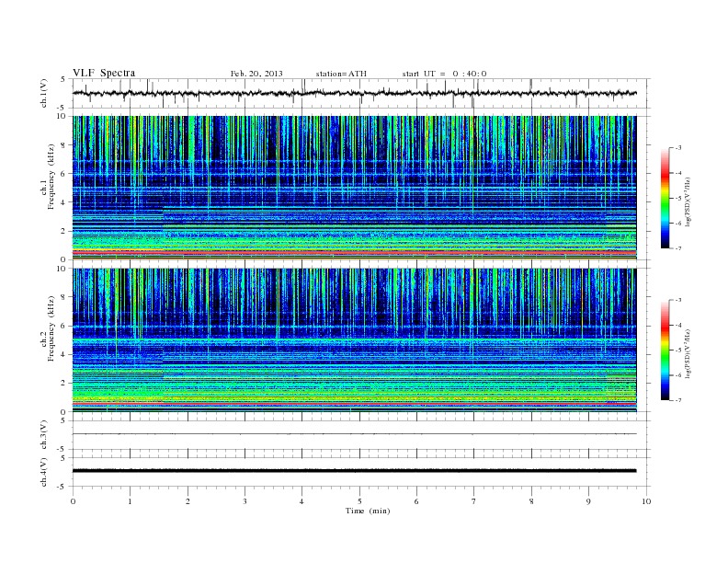
Task: Click inside the ch.2 frequency spectrogram
Action: [354, 340]
